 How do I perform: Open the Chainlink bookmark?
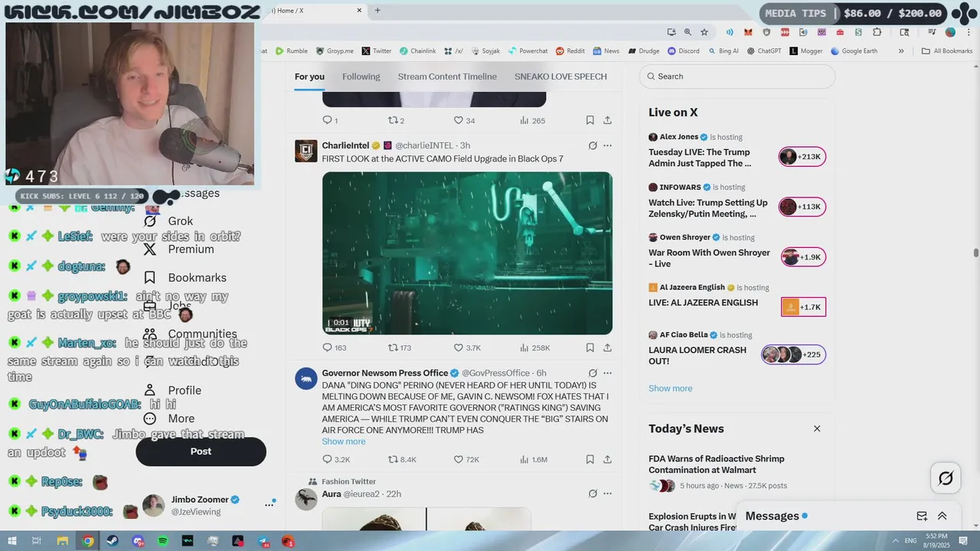pos(417,51)
